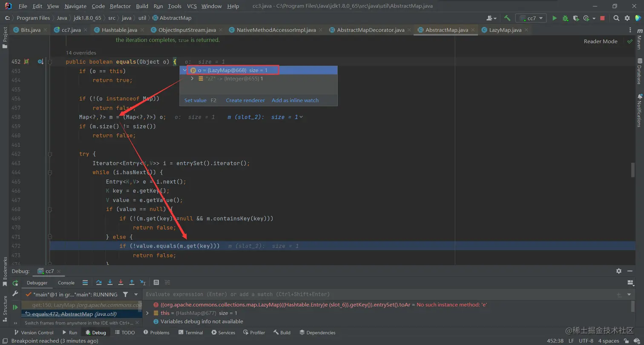Switch to the Console tab
This screenshot has width=644, height=345.
(x=66, y=282)
